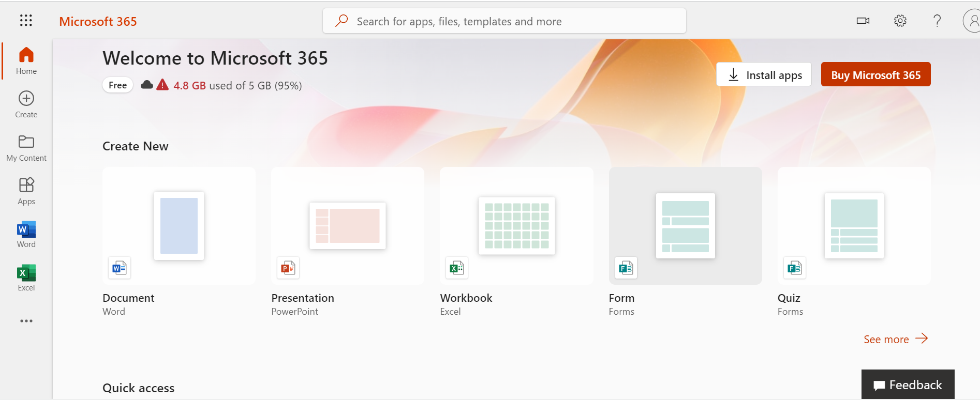This screenshot has width=980, height=400.
Task: Open Word from the left sidebar
Action: click(26, 235)
